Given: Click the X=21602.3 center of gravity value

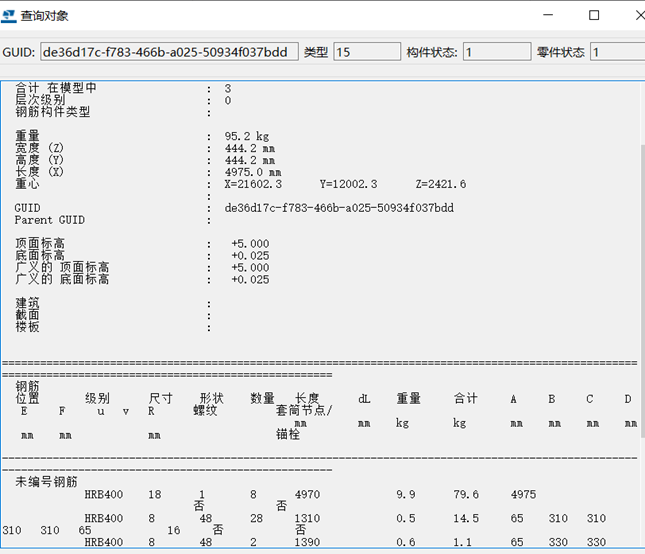Looking at the screenshot, I should pyautogui.click(x=253, y=184).
